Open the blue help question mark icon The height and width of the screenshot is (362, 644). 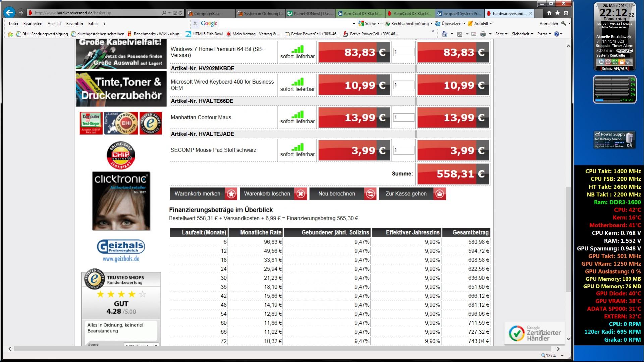tap(557, 34)
